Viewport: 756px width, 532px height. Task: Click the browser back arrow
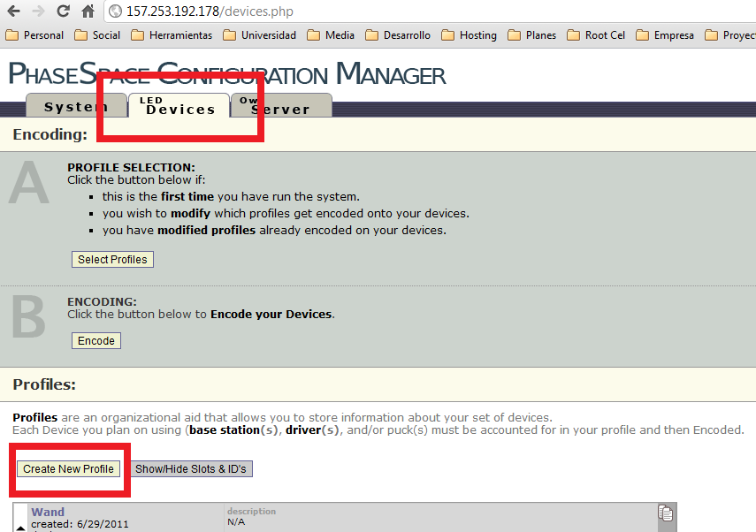click(14, 11)
